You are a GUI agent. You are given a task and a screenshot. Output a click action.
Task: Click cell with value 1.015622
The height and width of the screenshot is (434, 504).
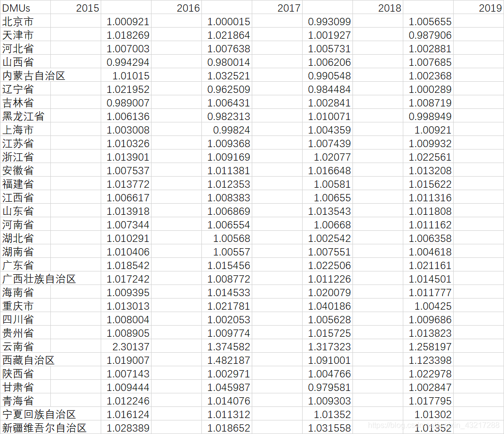[x=428, y=183]
